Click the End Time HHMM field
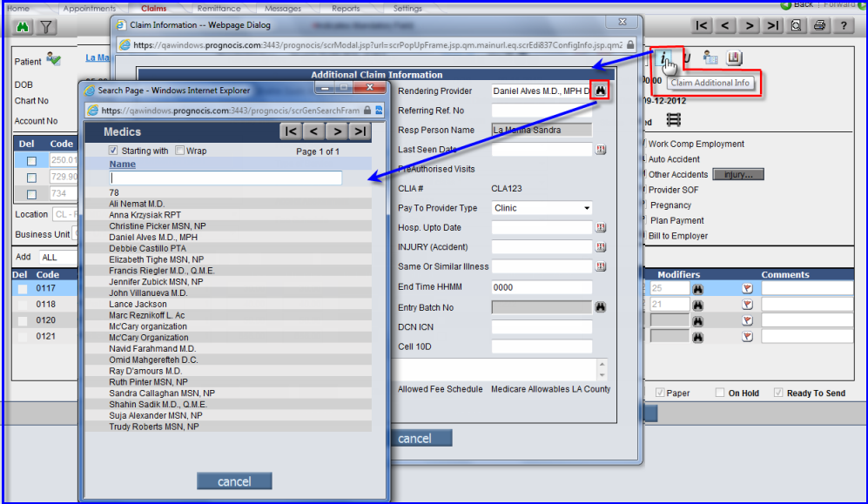868x504 pixels. tap(542, 287)
